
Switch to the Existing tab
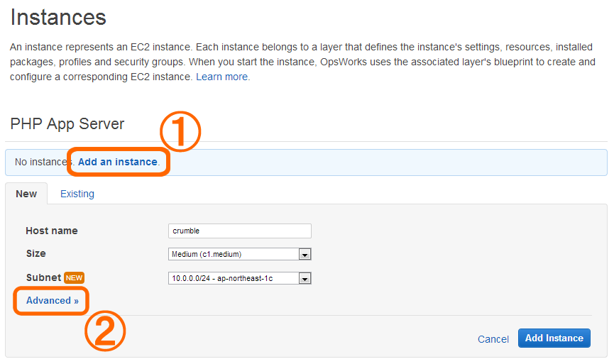point(77,194)
